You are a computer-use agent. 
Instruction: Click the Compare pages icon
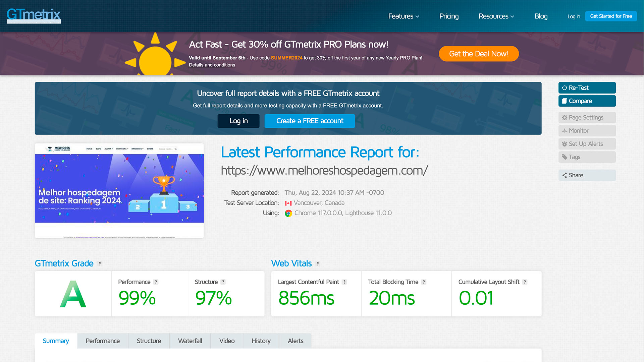click(565, 101)
